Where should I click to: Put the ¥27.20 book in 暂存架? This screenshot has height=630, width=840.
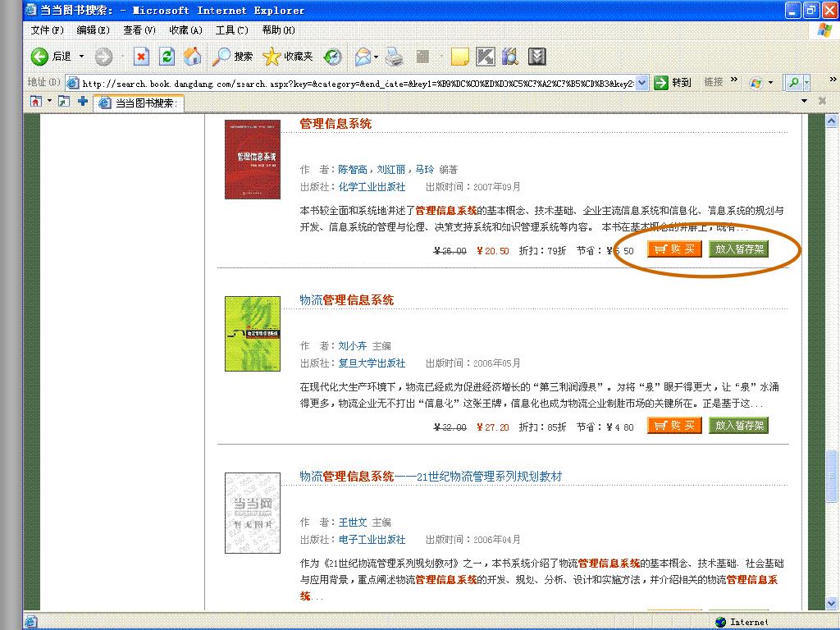(x=739, y=426)
